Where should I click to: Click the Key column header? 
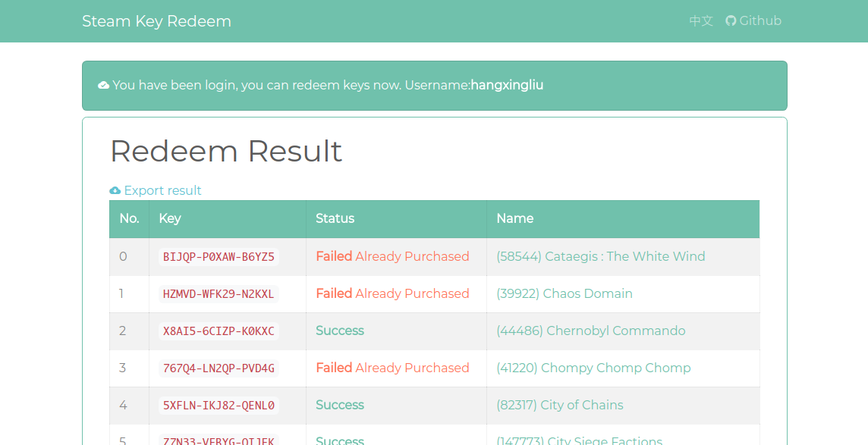228,218
